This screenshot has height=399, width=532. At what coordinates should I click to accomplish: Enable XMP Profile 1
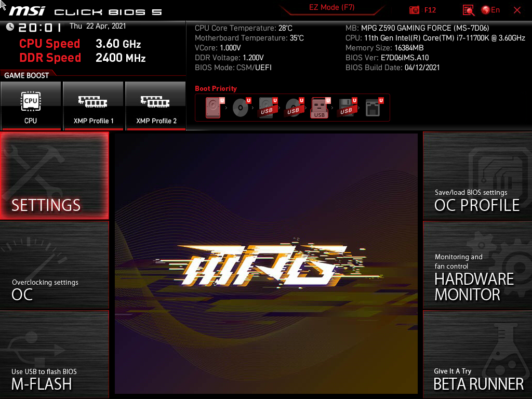click(x=94, y=106)
